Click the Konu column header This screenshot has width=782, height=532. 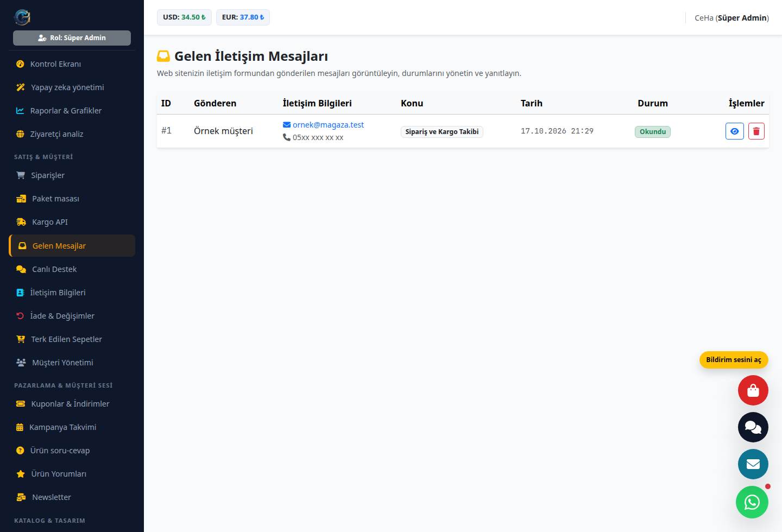click(x=412, y=103)
